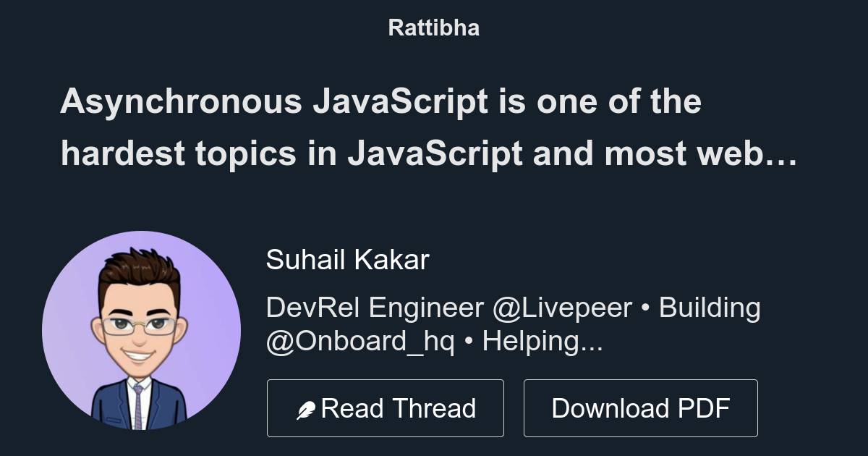Click the @Onboard_hq mention in the bio
This screenshot has width=868, height=456.
(358, 343)
